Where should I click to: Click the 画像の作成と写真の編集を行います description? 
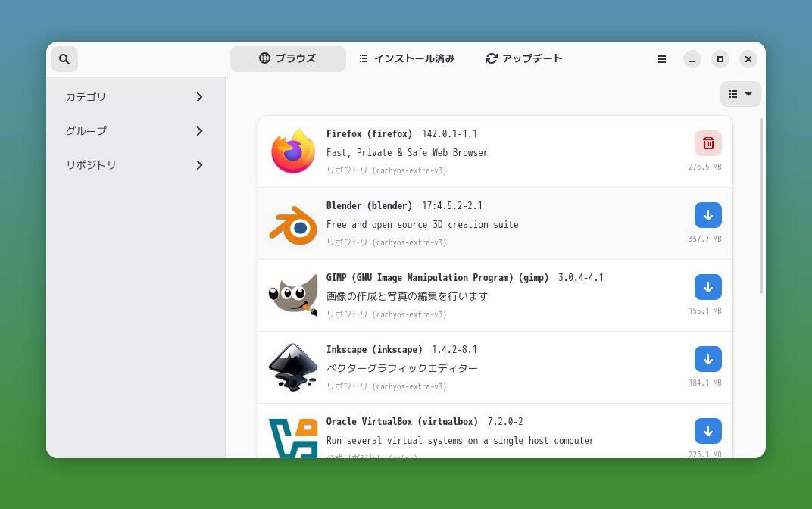(x=407, y=296)
